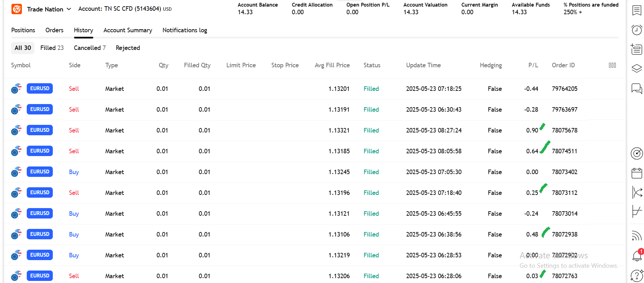Click EURUSD symbol of order 79764205

point(40,88)
